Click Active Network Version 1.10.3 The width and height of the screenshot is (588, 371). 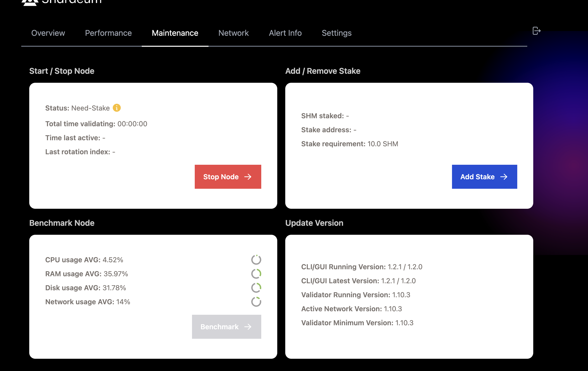click(x=351, y=309)
